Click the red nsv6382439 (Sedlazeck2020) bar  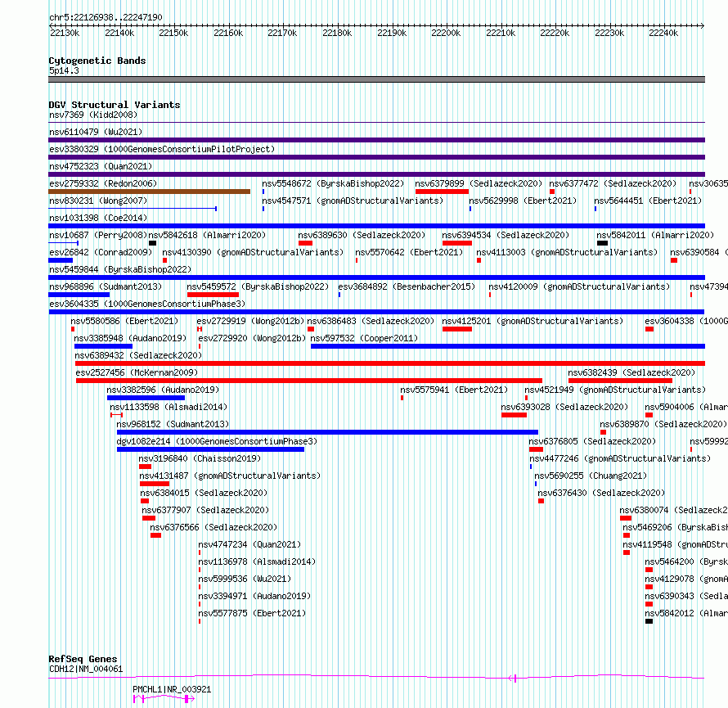coord(620,381)
